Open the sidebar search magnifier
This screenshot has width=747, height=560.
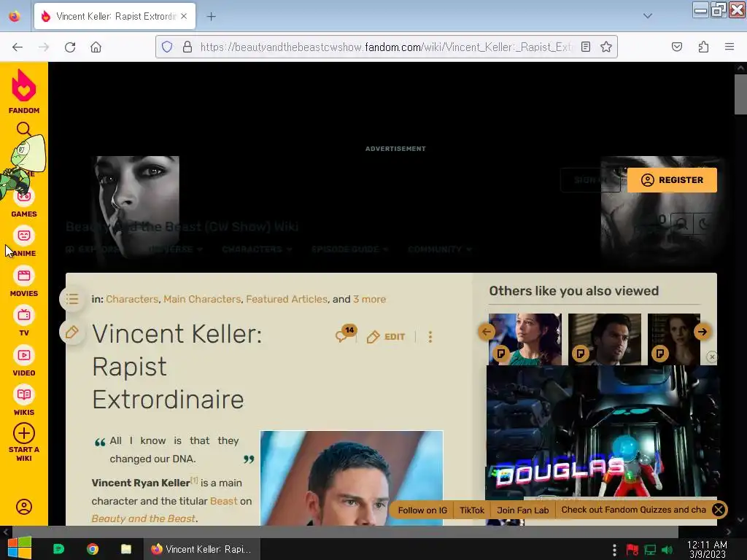tap(24, 129)
